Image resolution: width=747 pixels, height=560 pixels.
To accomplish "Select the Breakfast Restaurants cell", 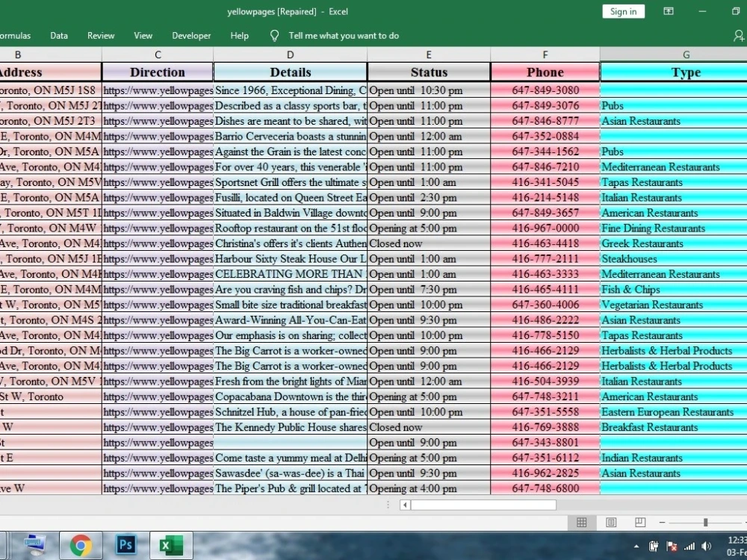I will click(674, 426).
